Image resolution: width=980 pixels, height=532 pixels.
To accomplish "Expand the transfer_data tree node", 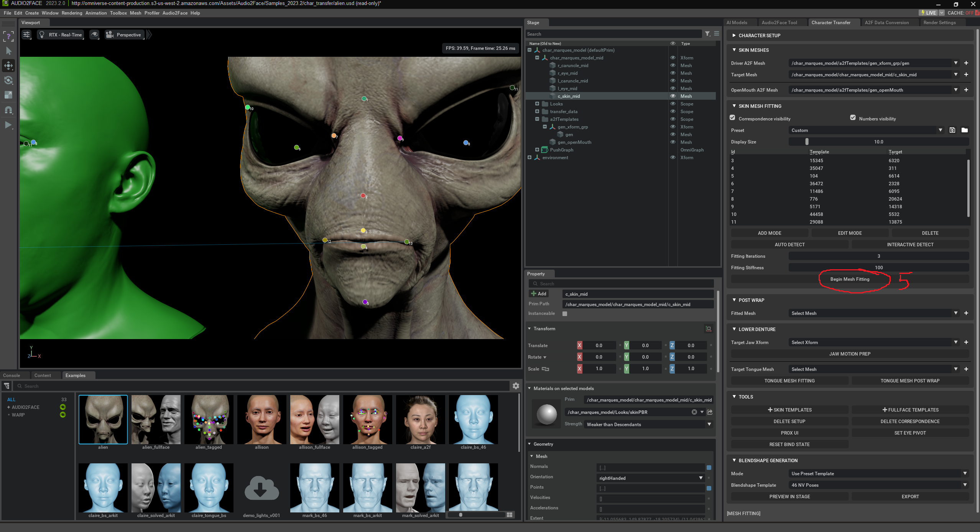I will click(x=537, y=112).
